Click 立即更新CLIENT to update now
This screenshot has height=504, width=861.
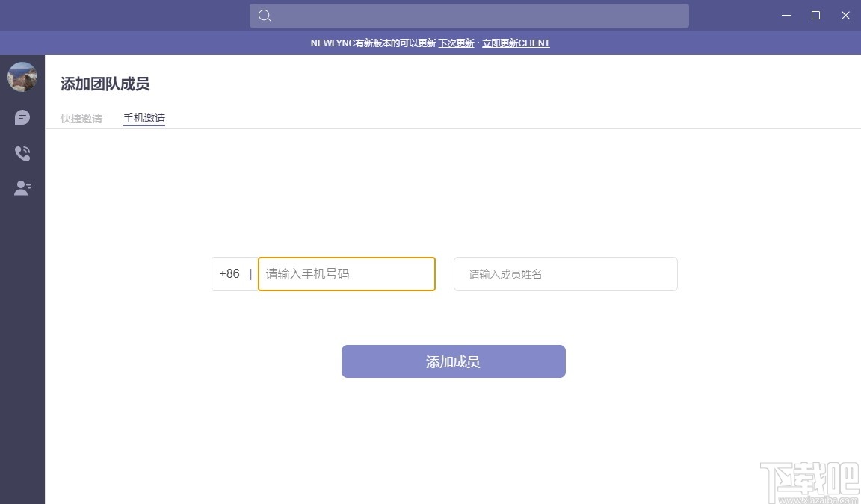pyautogui.click(x=516, y=43)
